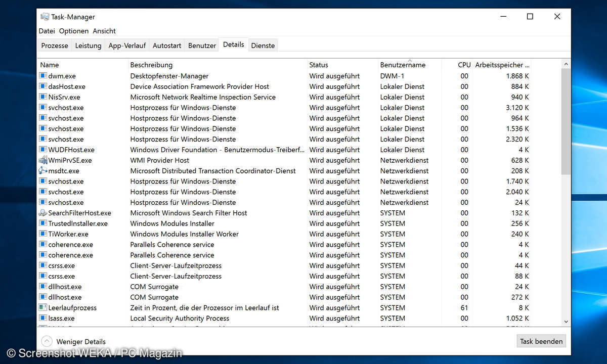The height and width of the screenshot is (364, 607).
Task: Click the dasHost.exe process icon
Action: click(x=44, y=86)
